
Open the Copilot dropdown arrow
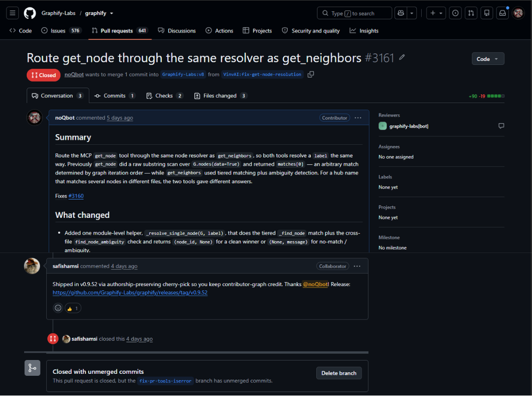[411, 13]
